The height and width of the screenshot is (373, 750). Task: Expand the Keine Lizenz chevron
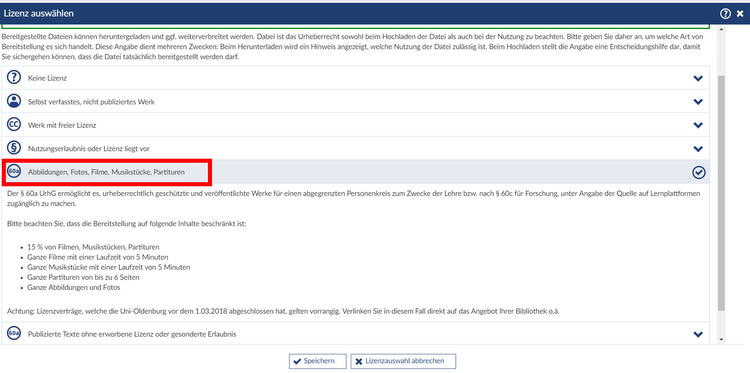(x=698, y=78)
